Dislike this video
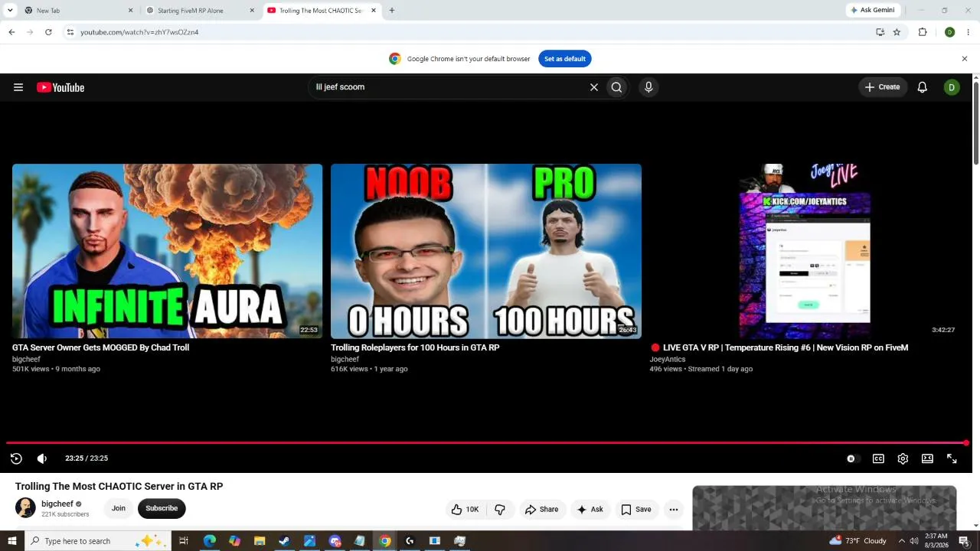980x551 pixels. tap(500, 510)
